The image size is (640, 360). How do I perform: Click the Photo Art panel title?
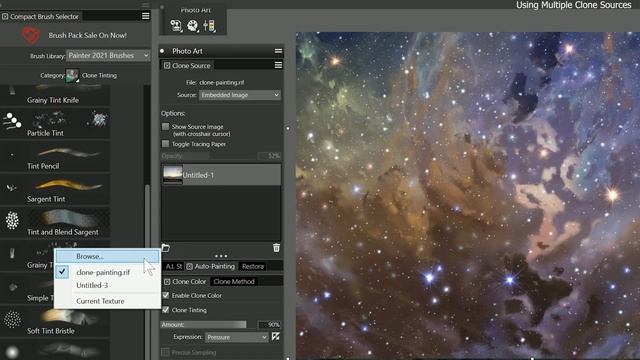(187, 51)
